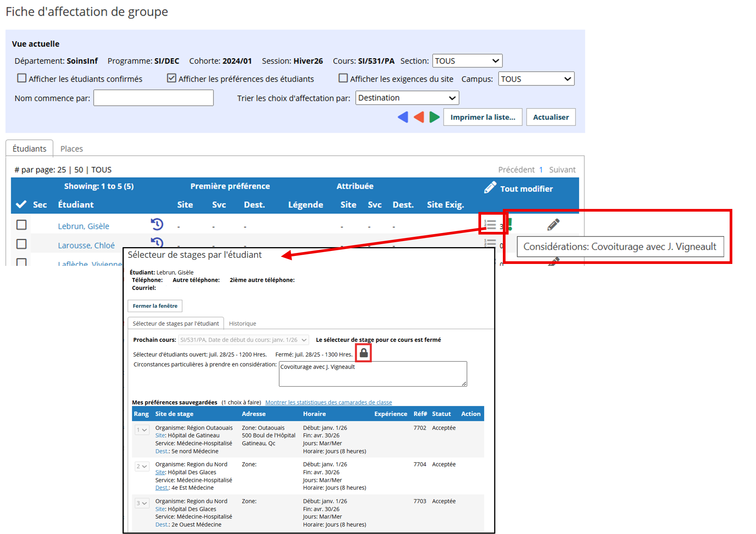Open the Section dropdown
The width and height of the screenshot is (756, 534).
tap(467, 61)
